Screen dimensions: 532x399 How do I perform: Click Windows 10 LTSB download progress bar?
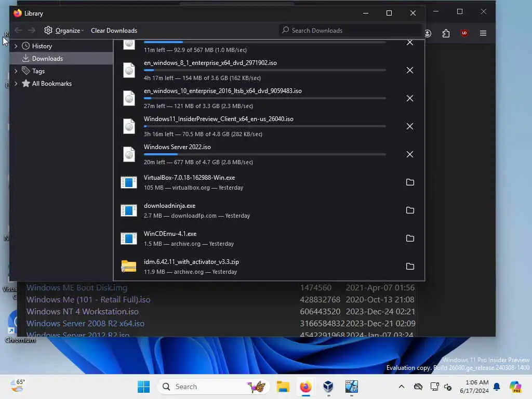pos(264,98)
